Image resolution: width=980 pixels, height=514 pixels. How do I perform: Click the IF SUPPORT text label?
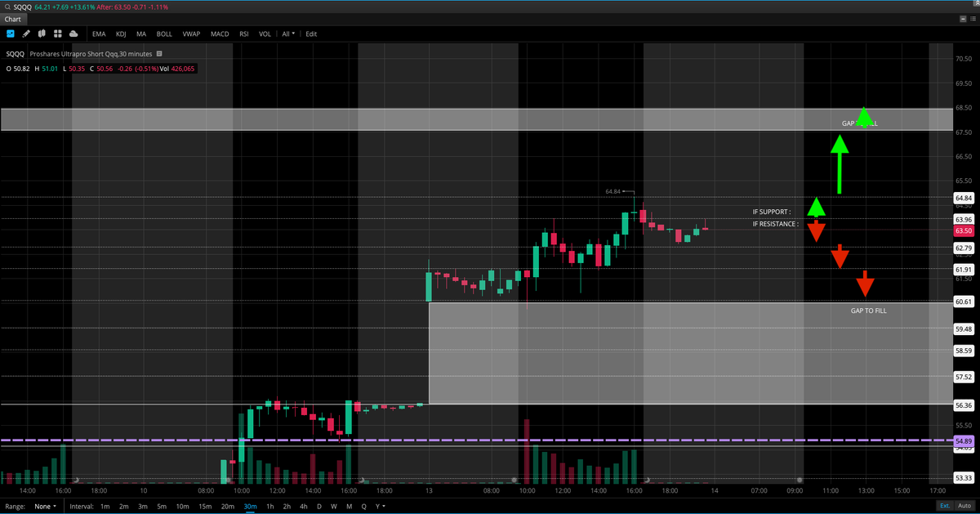click(772, 212)
